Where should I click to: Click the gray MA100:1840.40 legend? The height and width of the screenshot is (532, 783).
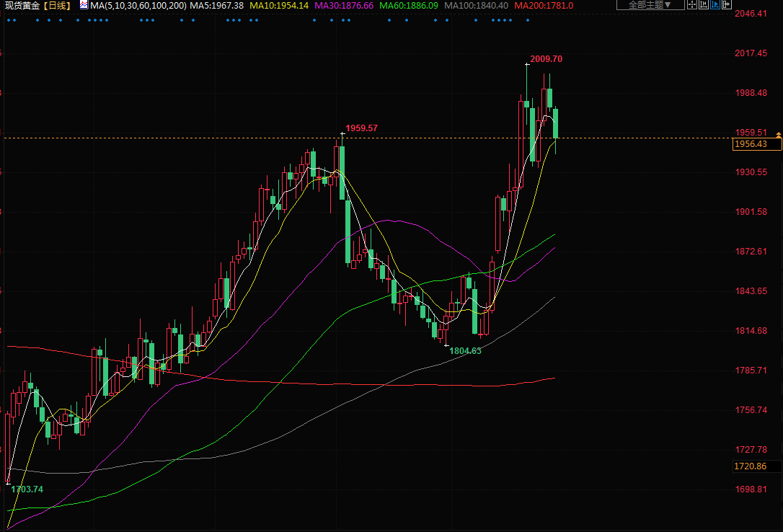(x=476, y=5)
